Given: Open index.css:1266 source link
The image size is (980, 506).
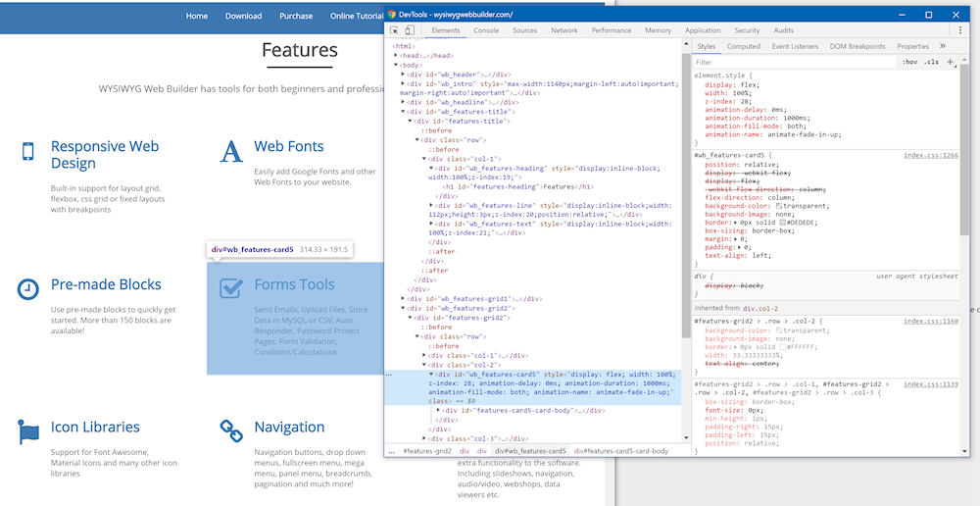Looking at the screenshot, I should 931,155.
